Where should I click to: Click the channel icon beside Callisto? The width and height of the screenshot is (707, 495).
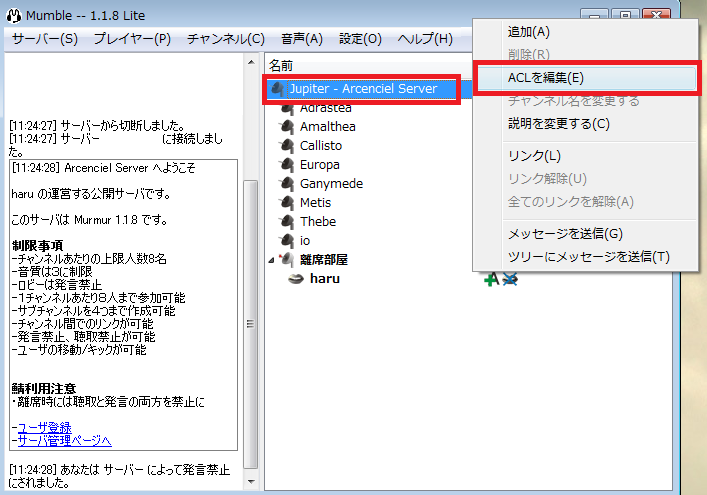click(286, 146)
